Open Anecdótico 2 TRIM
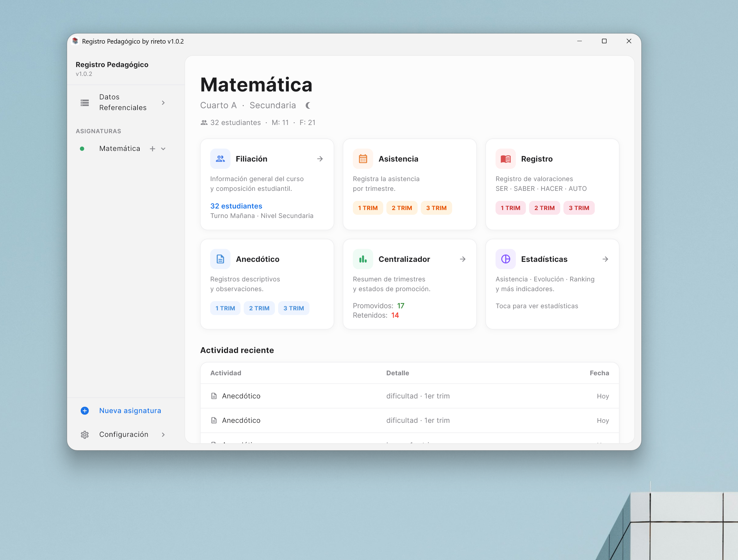This screenshot has height=560, width=738. (259, 308)
